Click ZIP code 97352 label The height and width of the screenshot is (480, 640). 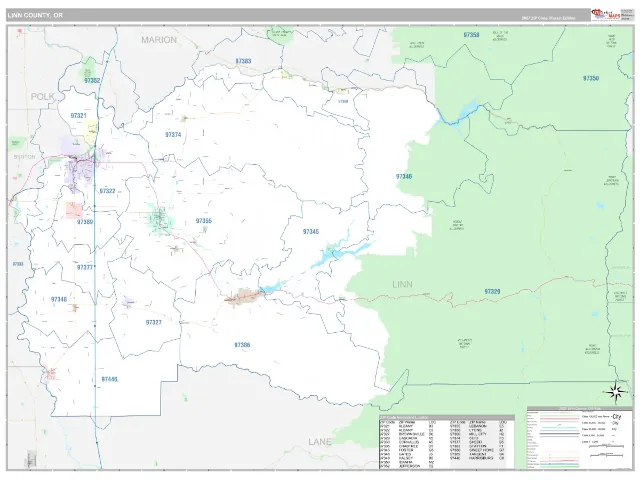[92, 80]
